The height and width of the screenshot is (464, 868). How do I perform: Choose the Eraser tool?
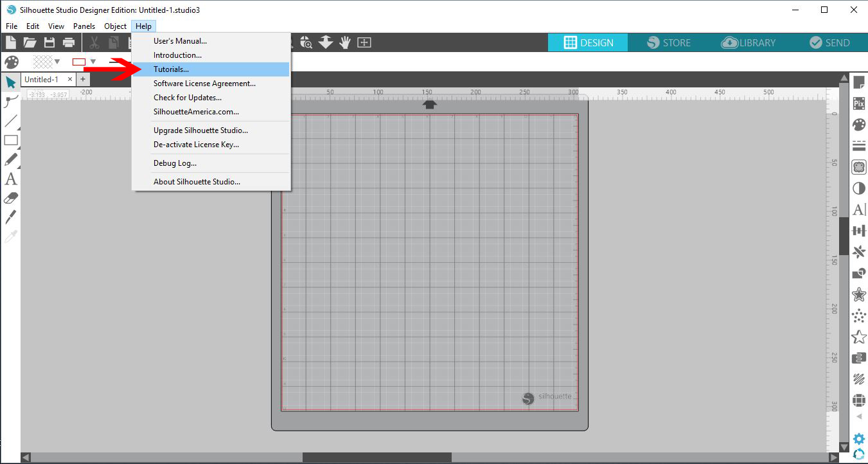click(11, 198)
